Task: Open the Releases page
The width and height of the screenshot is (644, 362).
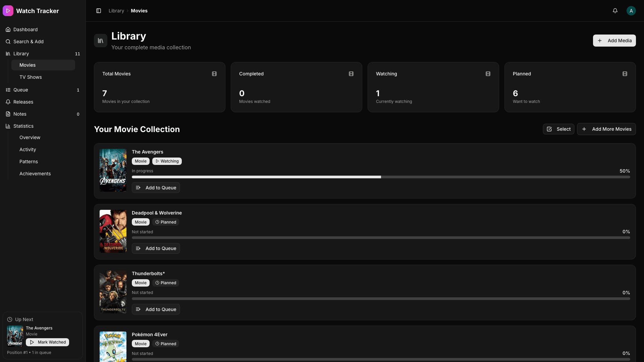Action: [43, 102]
